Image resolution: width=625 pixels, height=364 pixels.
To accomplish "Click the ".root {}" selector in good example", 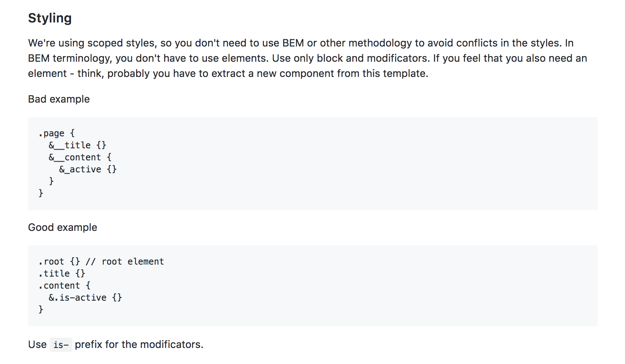I will tap(59, 261).
